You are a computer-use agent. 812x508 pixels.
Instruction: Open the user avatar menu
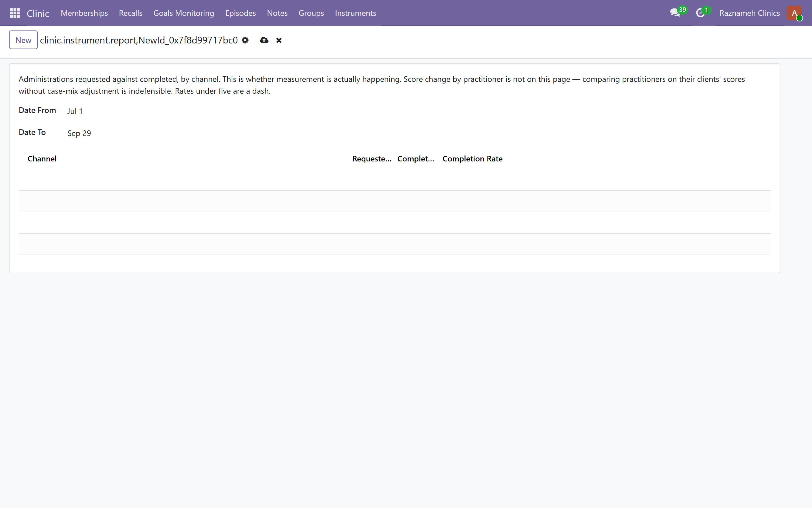(x=795, y=13)
